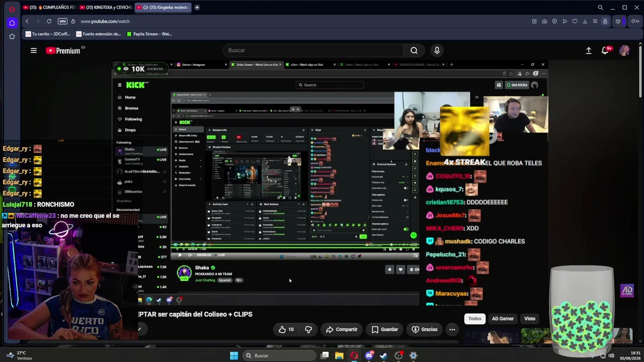Open CosmeTV channel in Kick Following list
The image size is (644, 362).
(x=141, y=160)
